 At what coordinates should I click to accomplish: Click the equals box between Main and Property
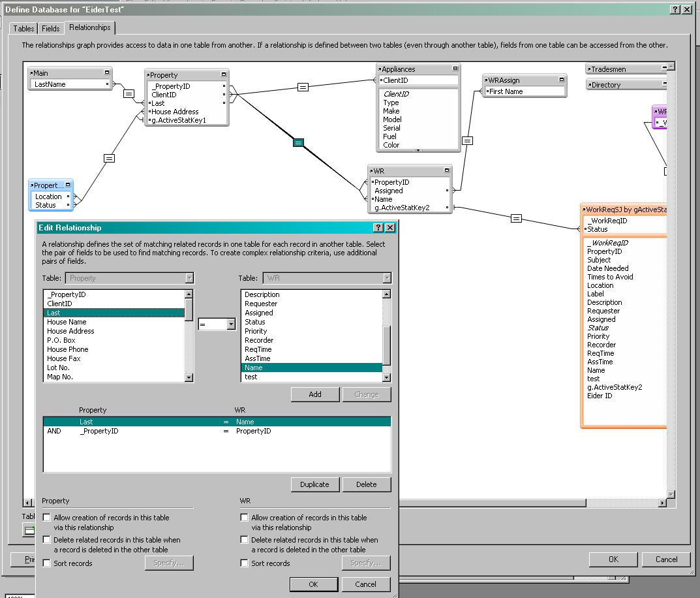(129, 93)
